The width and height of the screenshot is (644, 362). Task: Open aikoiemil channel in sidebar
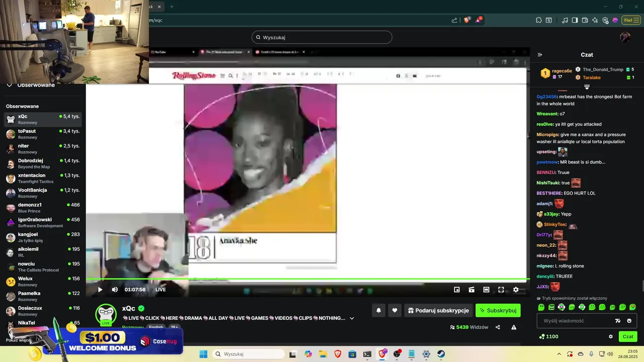click(43, 252)
